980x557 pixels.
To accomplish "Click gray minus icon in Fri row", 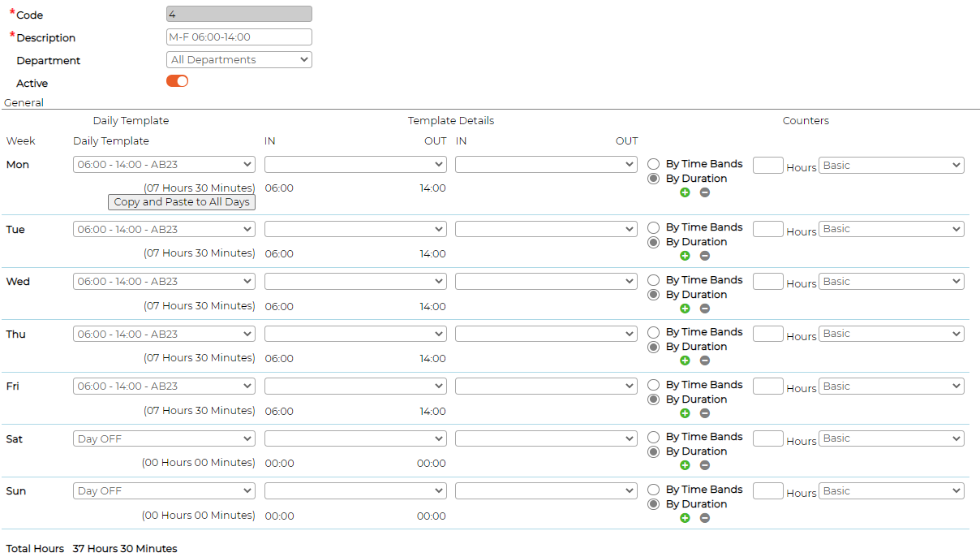I will tap(704, 413).
